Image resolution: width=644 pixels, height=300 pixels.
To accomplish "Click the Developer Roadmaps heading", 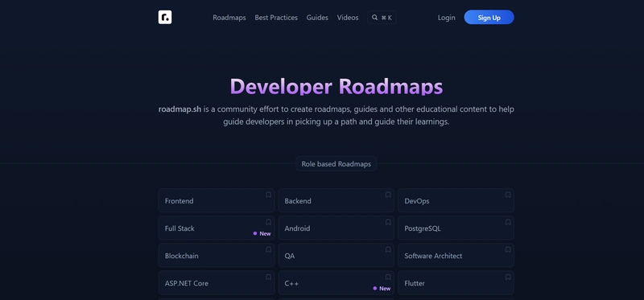I will [336, 87].
